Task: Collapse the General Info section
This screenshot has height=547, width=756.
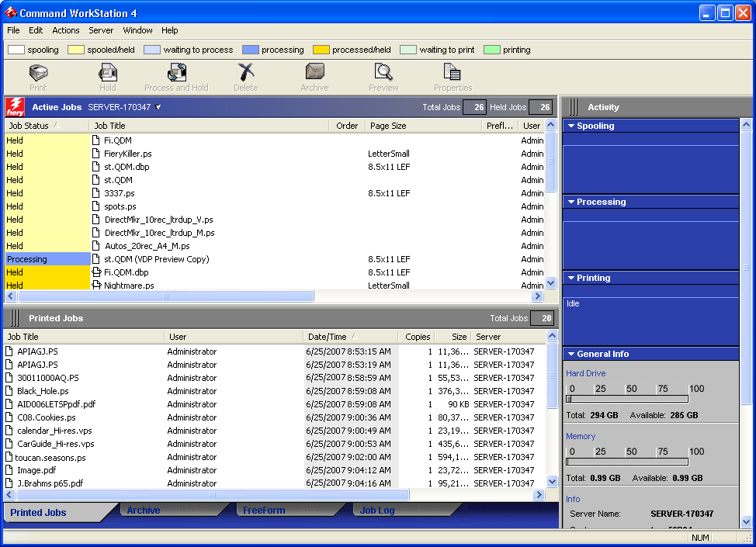Action: click(571, 354)
